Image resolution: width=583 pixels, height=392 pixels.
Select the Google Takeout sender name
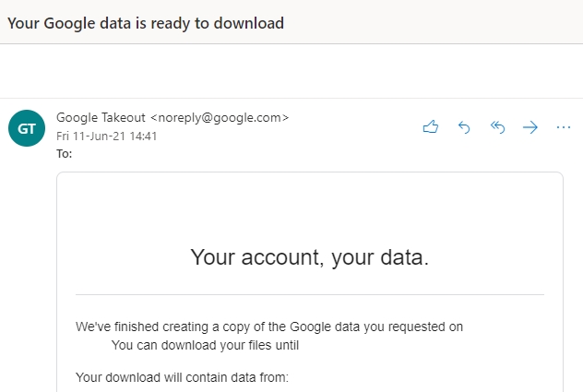[x=101, y=117]
